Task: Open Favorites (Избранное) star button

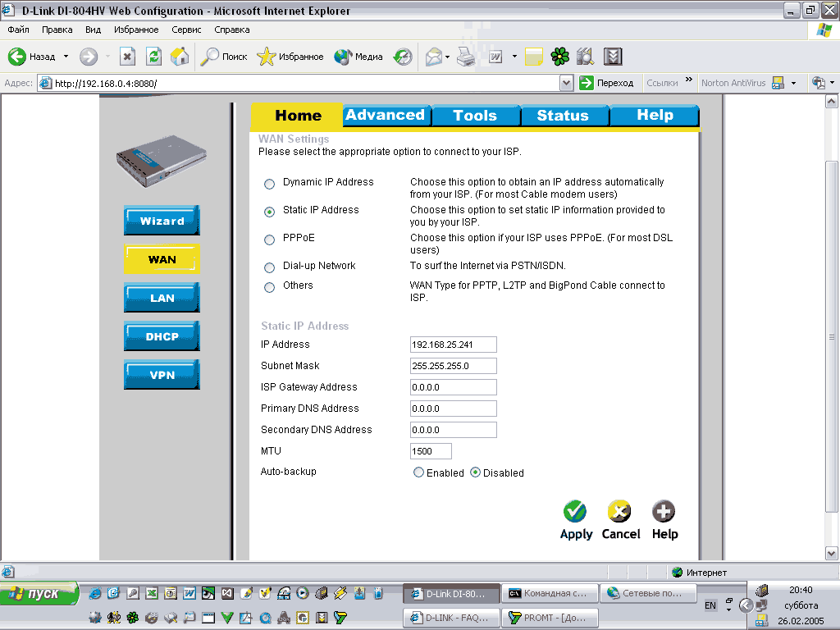Action: (x=290, y=57)
